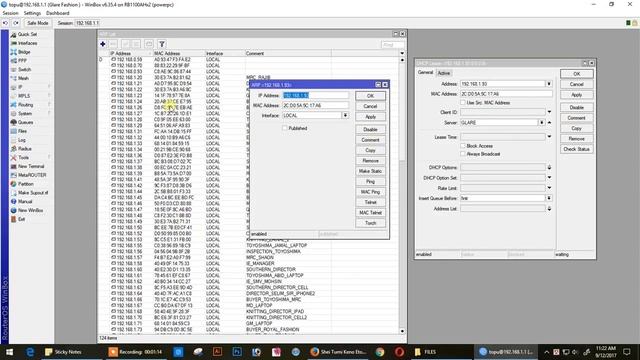The height and width of the screenshot is (360, 640).
Task: Click Exit in the sidebar
Action: pyautogui.click(x=21, y=219)
